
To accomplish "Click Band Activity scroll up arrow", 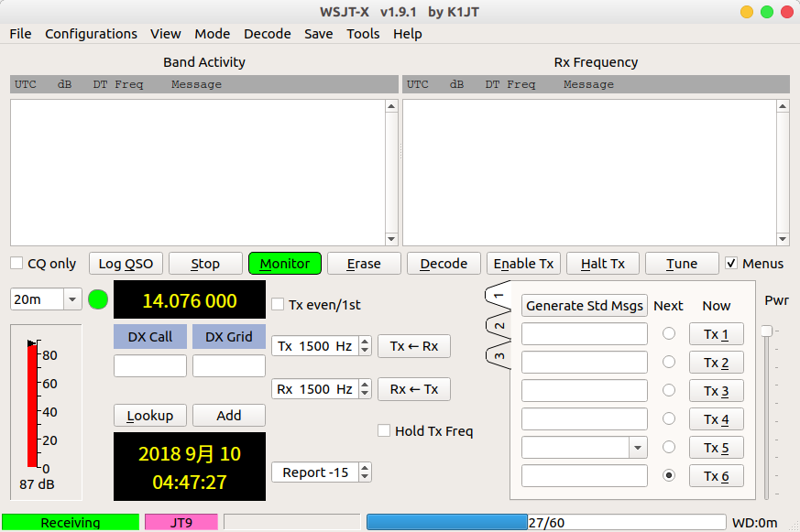I will coord(391,106).
